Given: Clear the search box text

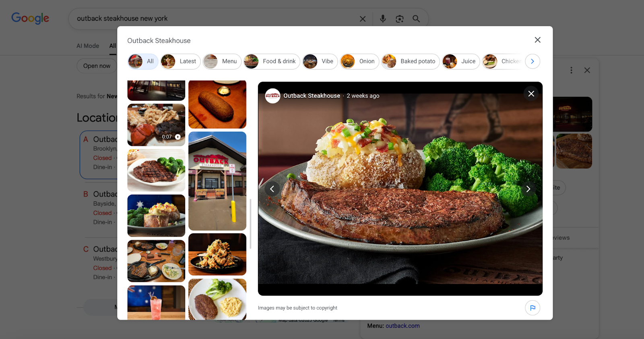Looking at the screenshot, I should click(x=363, y=19).
